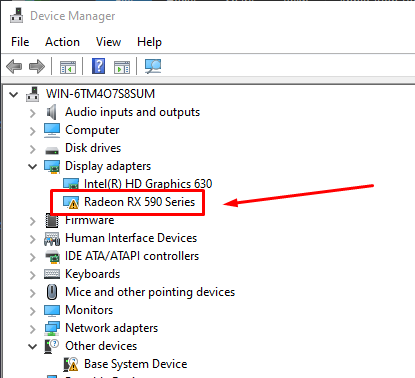Screen dimensions: 415x378
Task: Expand the Audio inputs and outputs node
Action: tap(33, 113)
